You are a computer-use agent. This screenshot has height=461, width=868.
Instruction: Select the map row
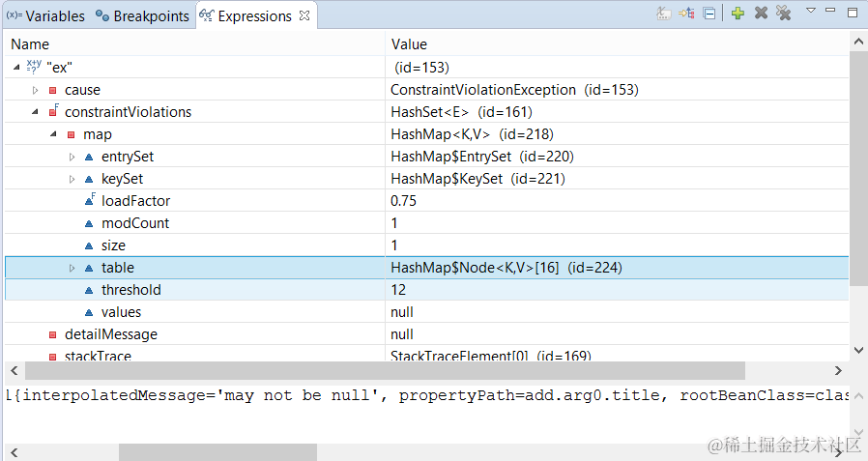(427, 134)
